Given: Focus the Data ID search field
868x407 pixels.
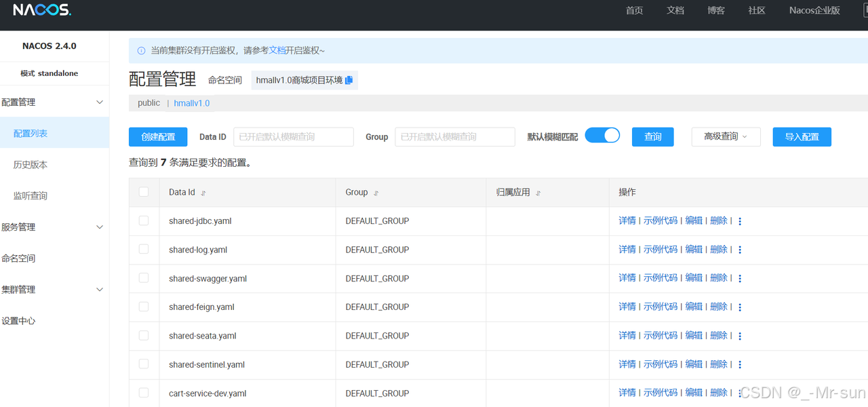Looking at the screenshot, I should (x=294, y=136).
